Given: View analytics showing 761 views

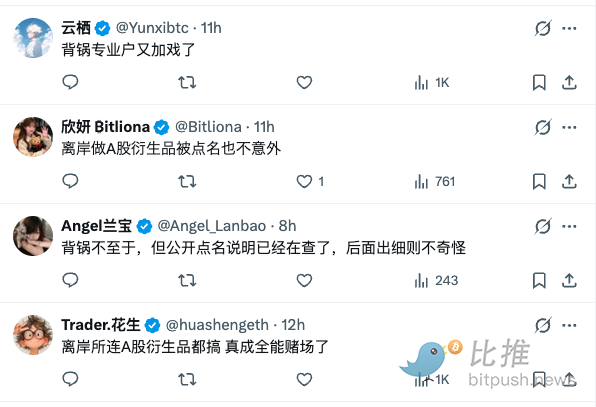Looking at the screenshot, I should tap(435, 182).
